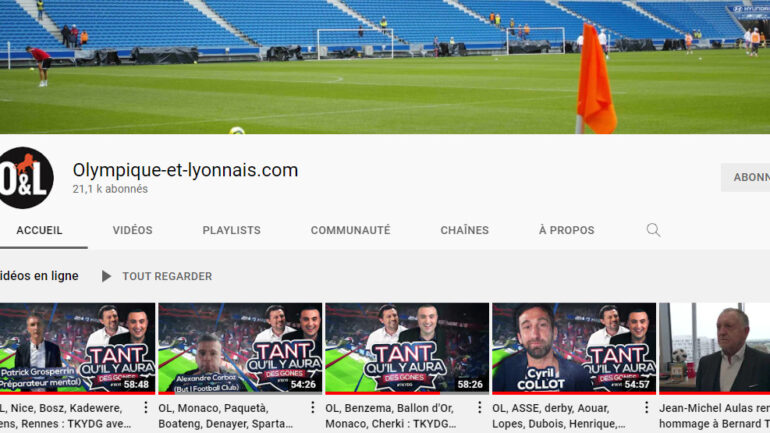Open video titled OL, ASSE, derby, Aouar
The width and height of the screenshot is (770, 433).
click(x=559, y=416)
